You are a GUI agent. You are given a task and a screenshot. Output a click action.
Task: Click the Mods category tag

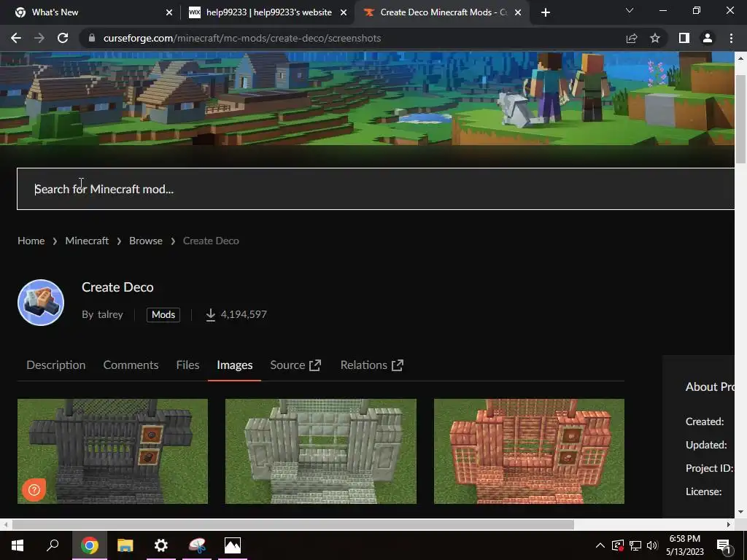163,315
